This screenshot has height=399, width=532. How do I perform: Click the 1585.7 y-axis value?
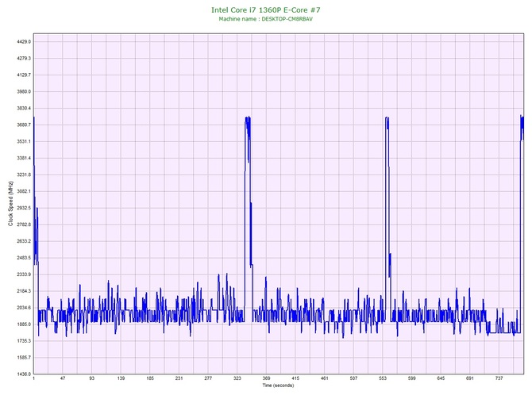pyautogui.click(x=24, y=357)
